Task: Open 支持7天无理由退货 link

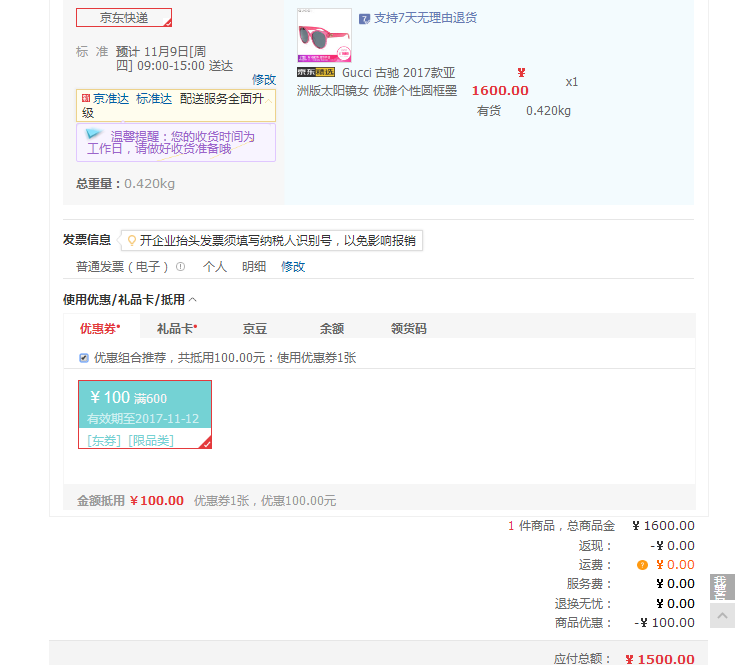Action: (425, 18)
